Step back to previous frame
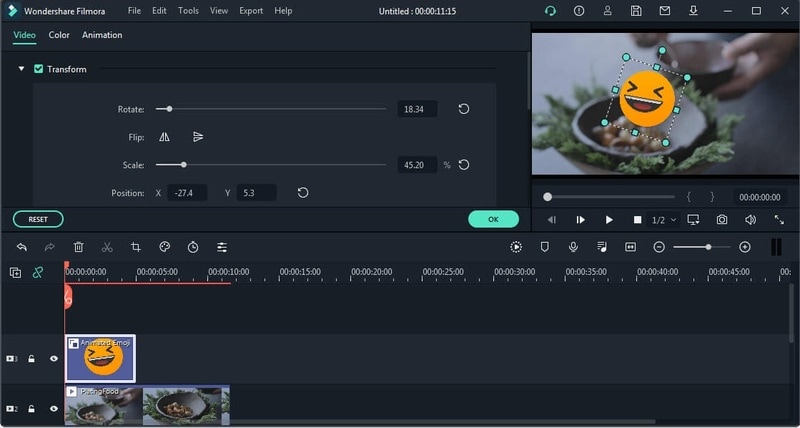800x428 pixels. tap(552, 220)
